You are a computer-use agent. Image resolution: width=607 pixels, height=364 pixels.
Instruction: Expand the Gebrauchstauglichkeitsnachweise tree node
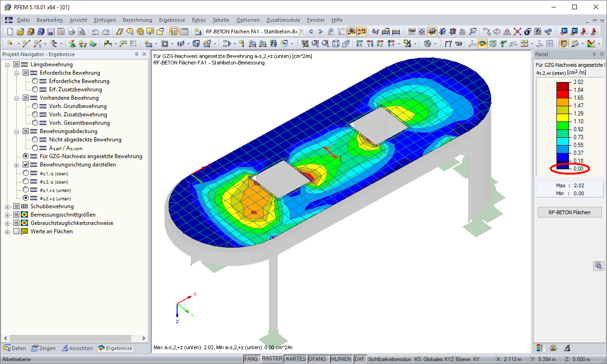click(7, 223)
